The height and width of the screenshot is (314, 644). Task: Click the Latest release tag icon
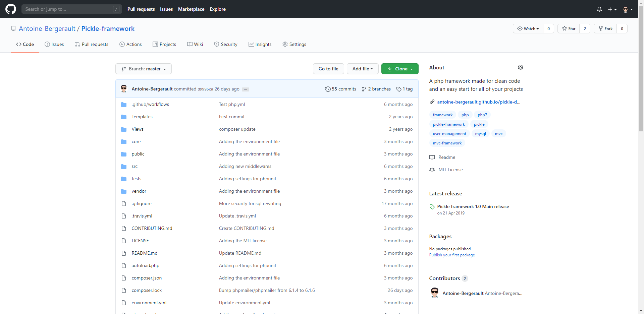coord(432,207)
